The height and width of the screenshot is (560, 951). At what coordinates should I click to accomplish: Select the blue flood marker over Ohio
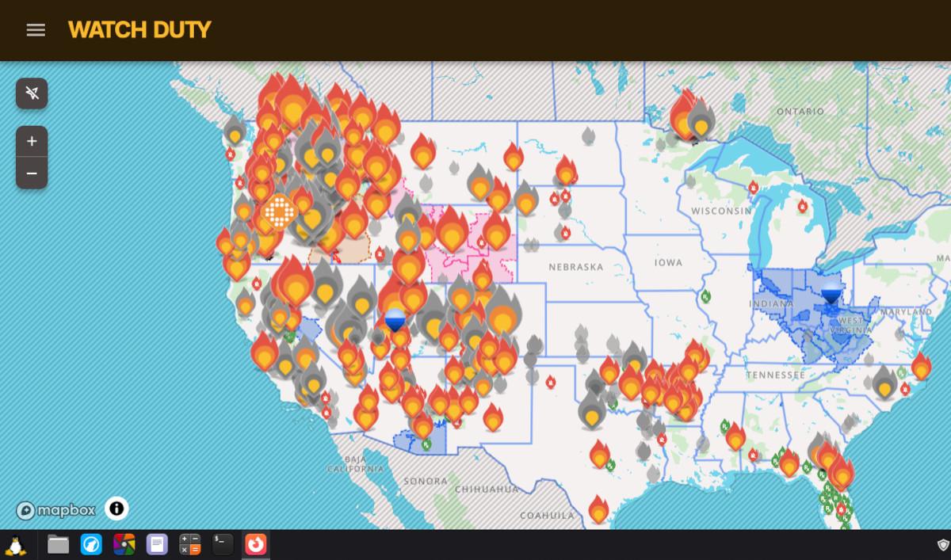click(831, 291)
